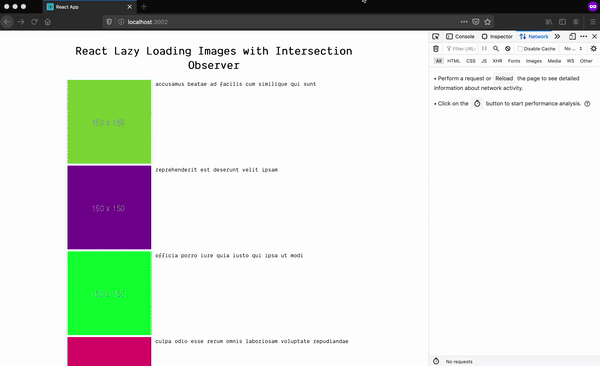Toggle responsive design mode icon

point(572,36)
